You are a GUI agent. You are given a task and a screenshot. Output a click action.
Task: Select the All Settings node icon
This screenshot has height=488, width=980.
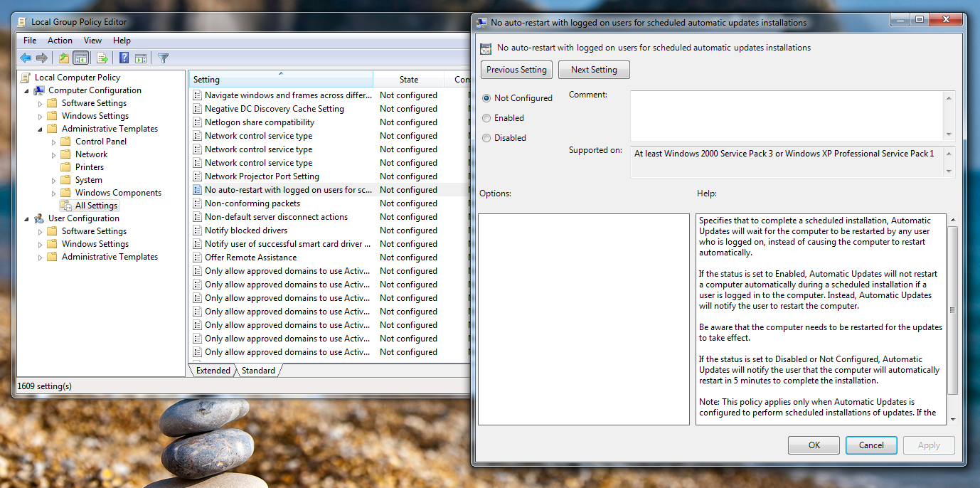click(x=66, y=206)
